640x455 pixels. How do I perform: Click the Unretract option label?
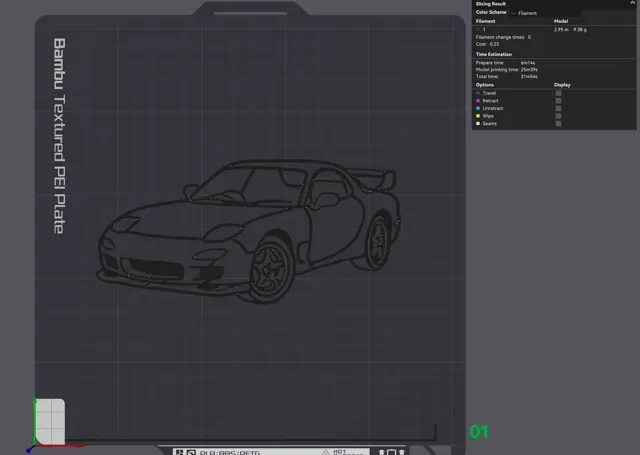point(493,109)
